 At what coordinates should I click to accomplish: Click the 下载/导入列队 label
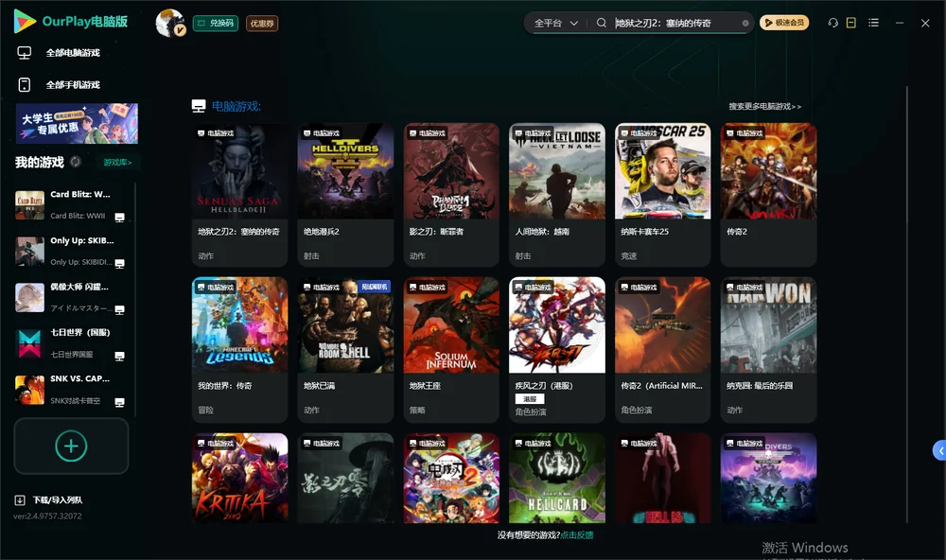58,500
